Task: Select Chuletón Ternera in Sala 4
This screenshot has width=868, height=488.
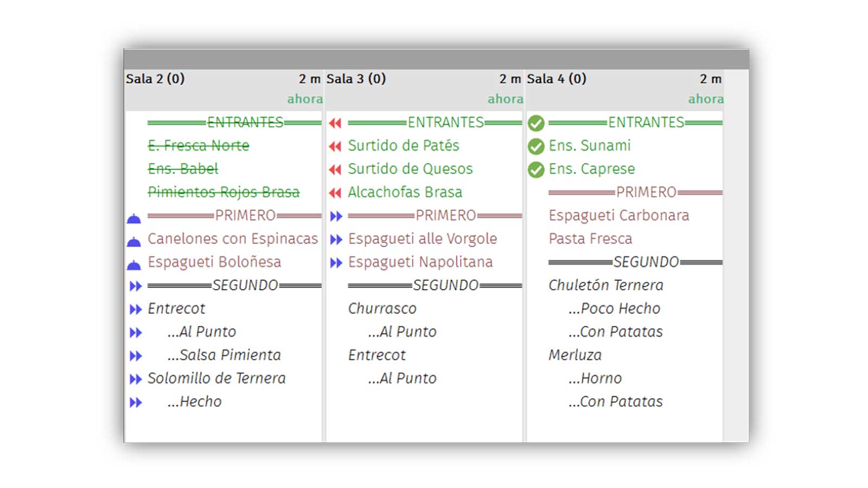Action: point(605,285)
